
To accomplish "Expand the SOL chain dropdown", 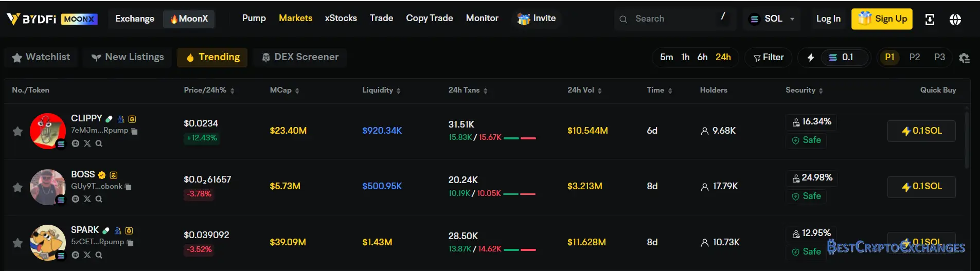I will [x=772, y=19].
